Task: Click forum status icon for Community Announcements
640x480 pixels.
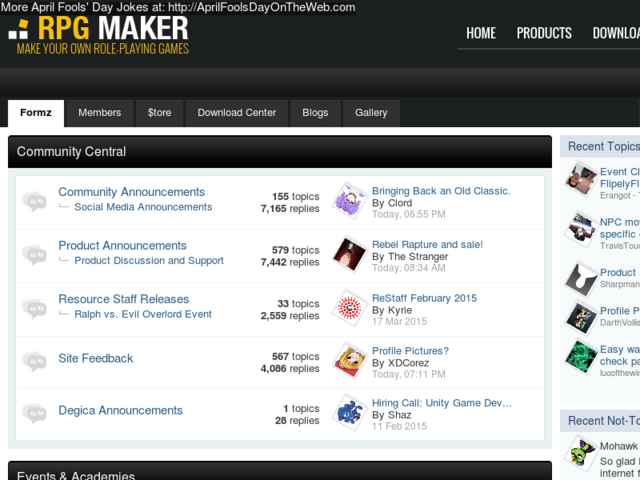Action: point(35,201)
